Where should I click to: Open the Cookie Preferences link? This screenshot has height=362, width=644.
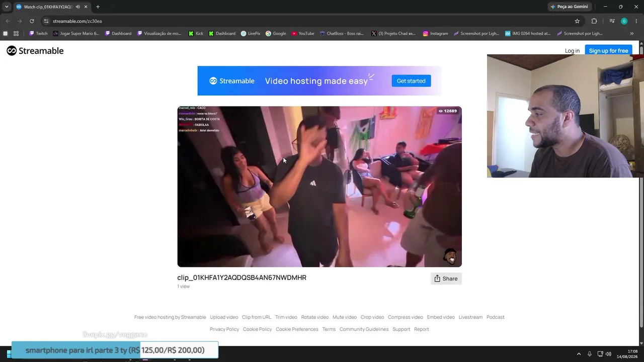click(297, 329)
